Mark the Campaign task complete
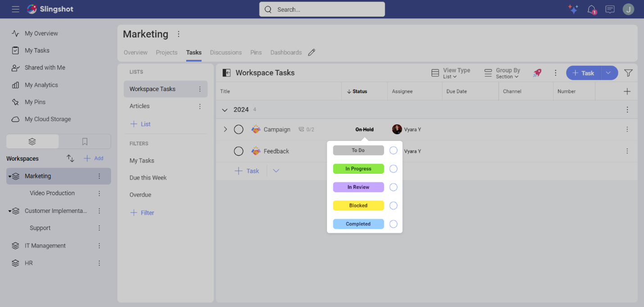 click(239, 130)
